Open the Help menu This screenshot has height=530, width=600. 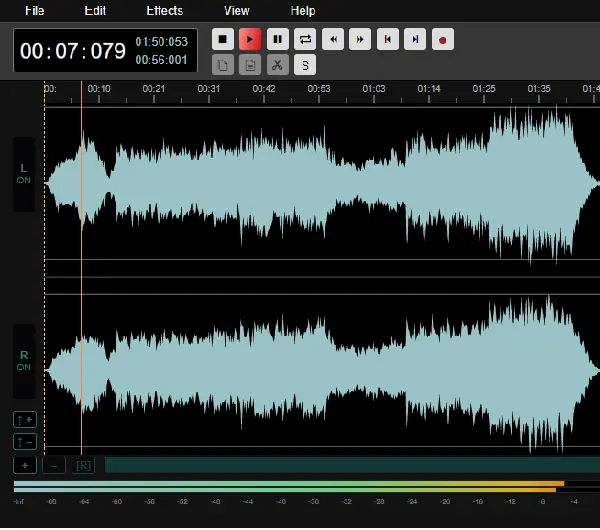click(303, 11)
